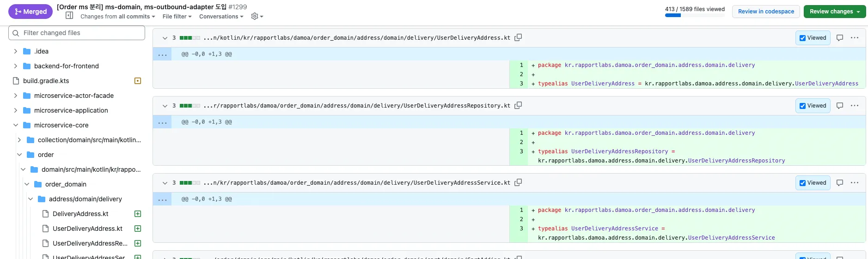Viewport: 868px width, 259px height.
Task: Collapse the UserDeliveryAddress.kt diff chevron
Action: tap(165, 38)
